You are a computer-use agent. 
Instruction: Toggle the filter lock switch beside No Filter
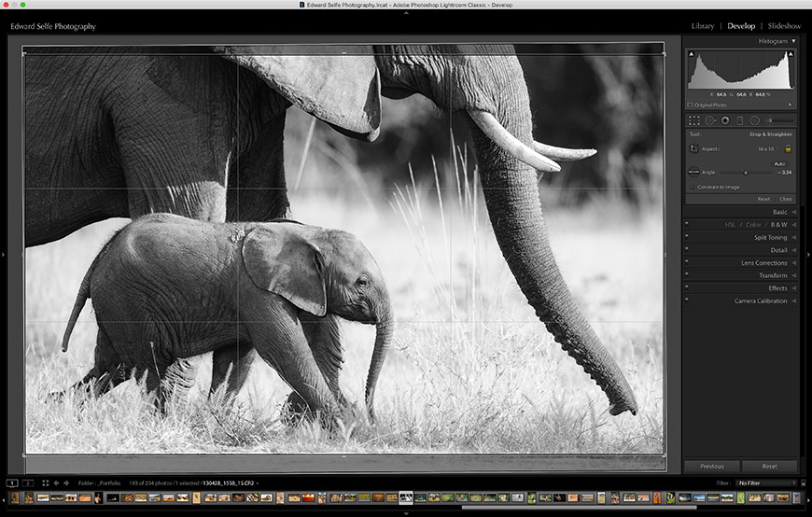click(804, 482)
